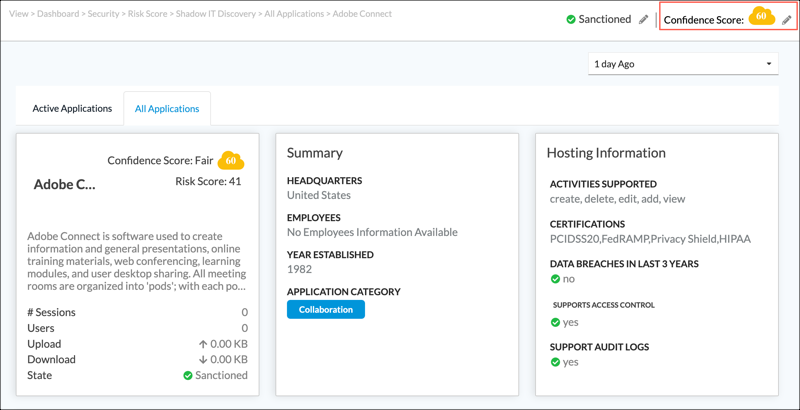
Task: Click activities 'create, delete, edit, add, view'
Action: point(617,199)
